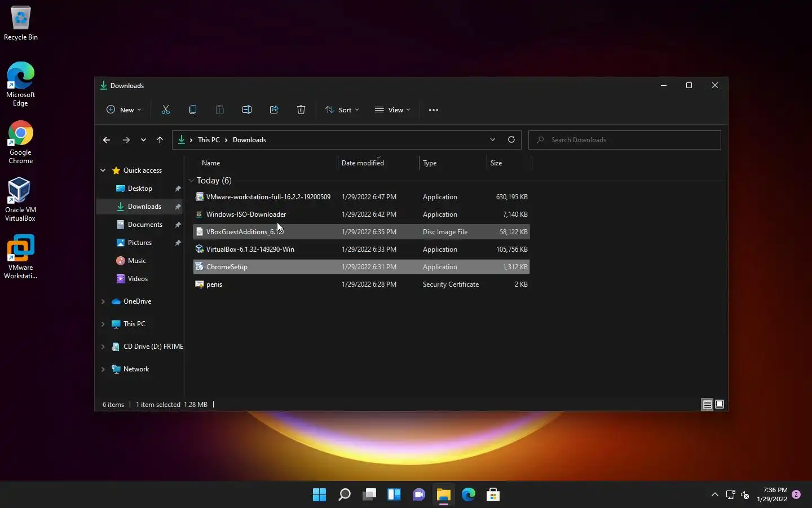Select VirtualBox-6.1.32-149290-Win file
The width and height of the screenshot is (812, 508).
tap(361, 249)
